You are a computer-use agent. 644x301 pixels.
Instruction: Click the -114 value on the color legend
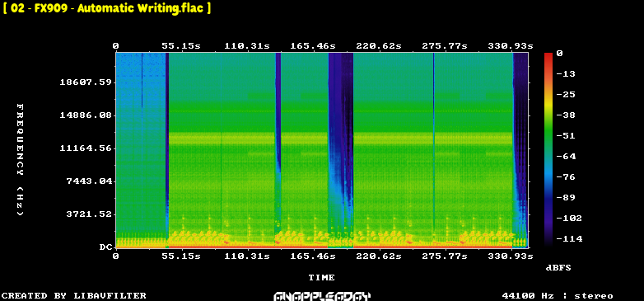tap(569, 238)
